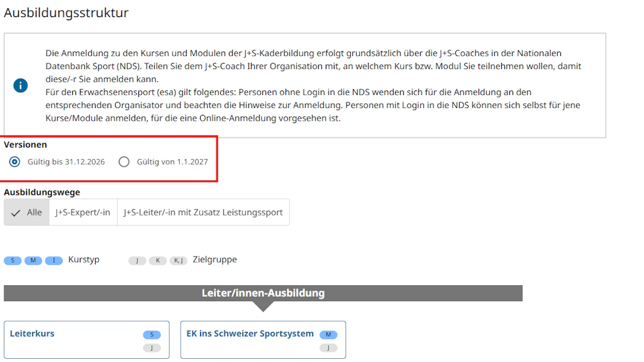Click the 'J' badge in the Leiterkurs card
The height and width of the screenshot is (362, 644).
tap(152, 348)
